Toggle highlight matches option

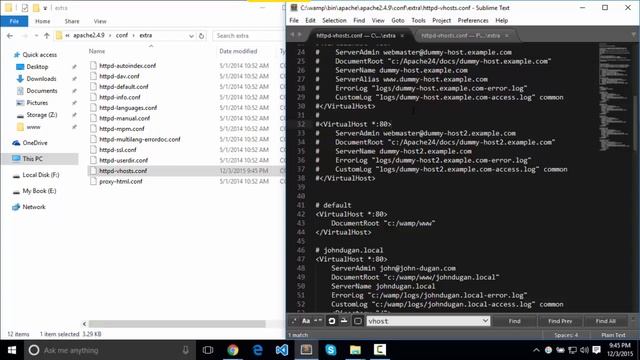pos(358,321)
